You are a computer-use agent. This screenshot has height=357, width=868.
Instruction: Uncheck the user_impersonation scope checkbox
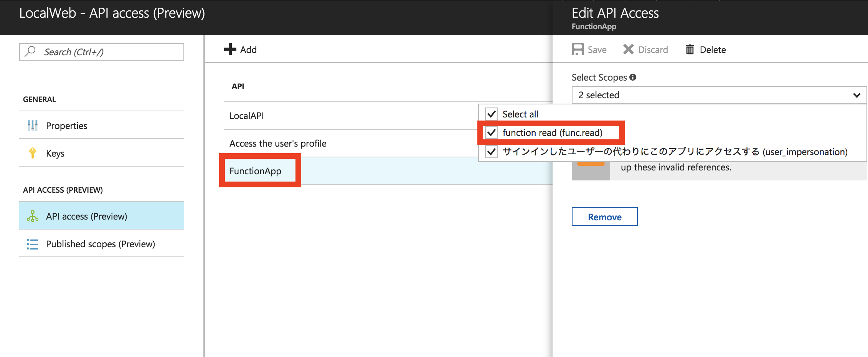tap(492, 152)
